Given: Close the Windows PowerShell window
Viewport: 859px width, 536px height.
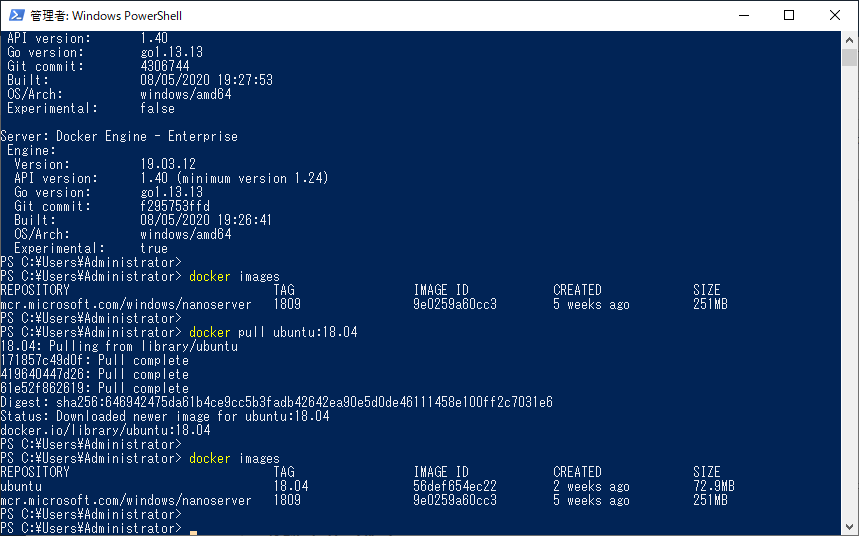Looking at the screenshot, I should [x=834, y=15].
